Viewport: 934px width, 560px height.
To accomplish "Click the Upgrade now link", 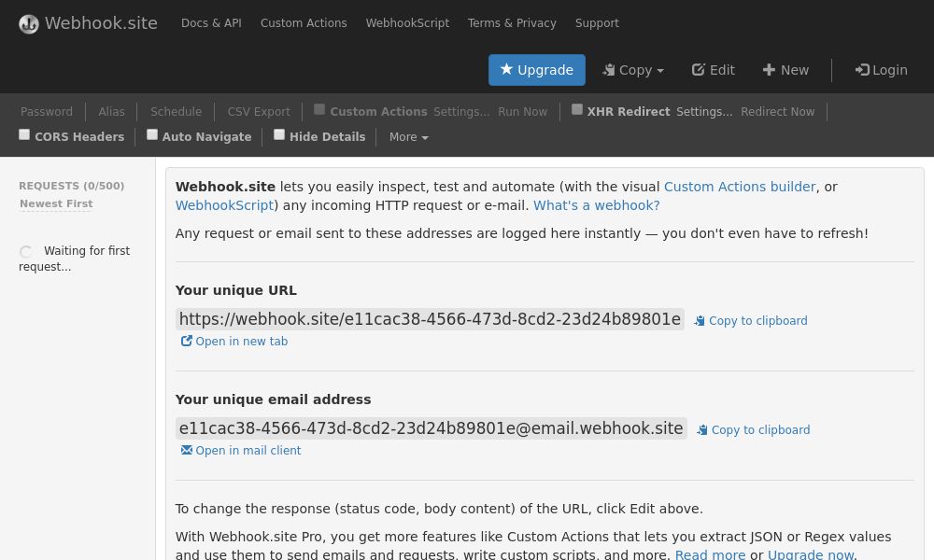I will click(x=811, y=554).
